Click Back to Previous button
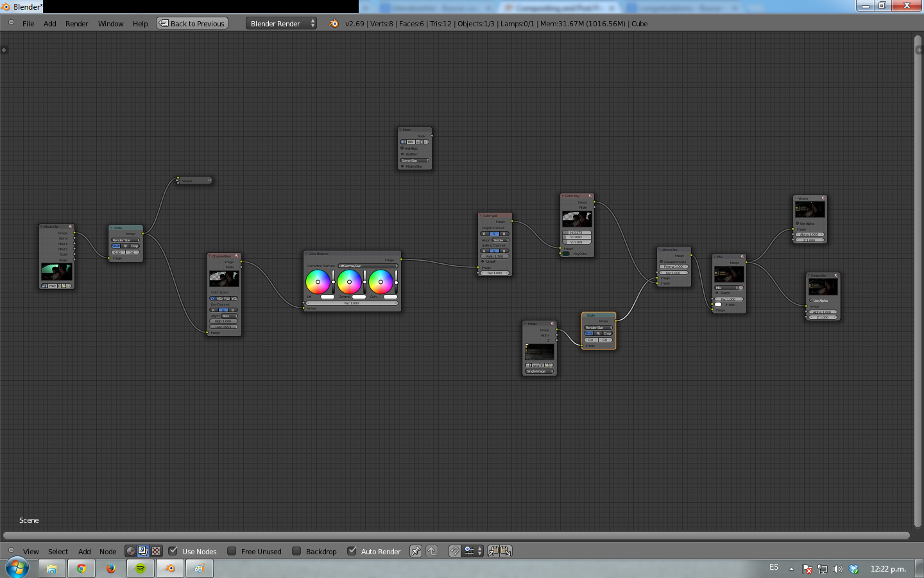 [x=192, y=23]
